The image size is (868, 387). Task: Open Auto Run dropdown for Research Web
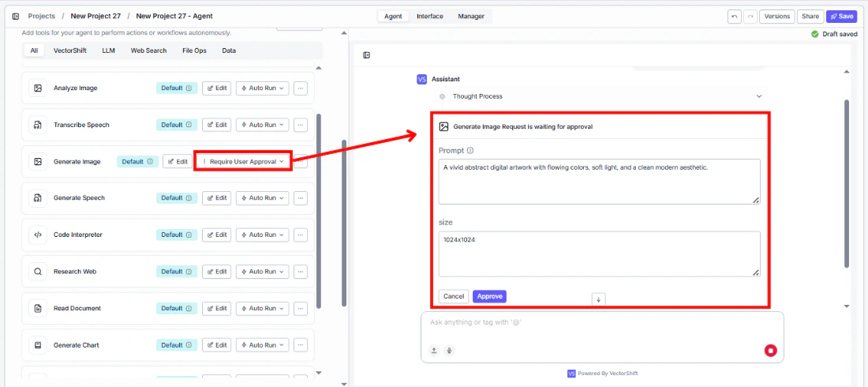[263, 272]
